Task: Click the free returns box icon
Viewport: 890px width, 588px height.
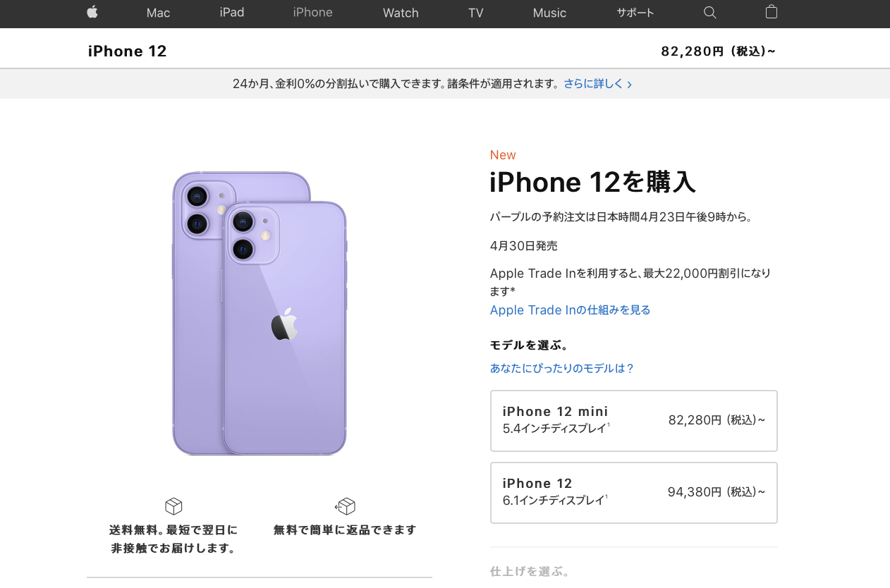Action: [345, 506]
